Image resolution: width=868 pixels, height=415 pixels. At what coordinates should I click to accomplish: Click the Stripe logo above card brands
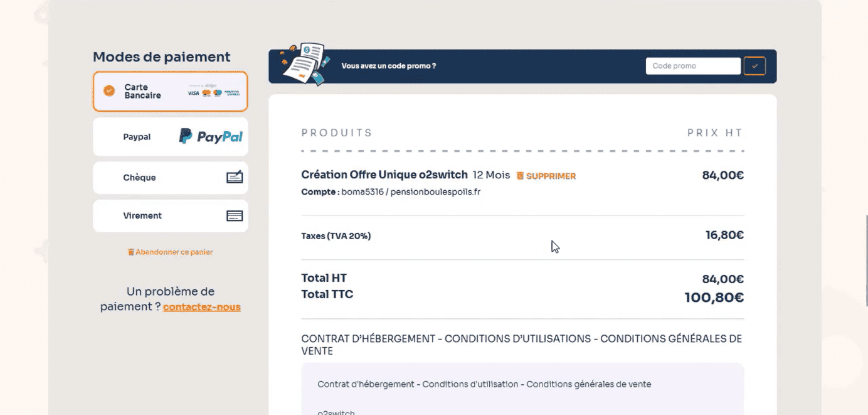pyautogui.click(x=211, y=85)
